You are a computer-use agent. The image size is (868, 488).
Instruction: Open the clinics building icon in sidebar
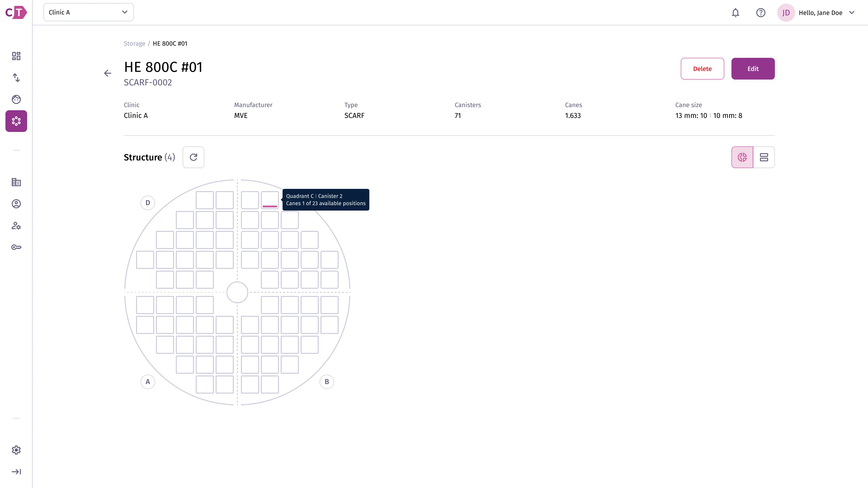click(x=16, y=182)
